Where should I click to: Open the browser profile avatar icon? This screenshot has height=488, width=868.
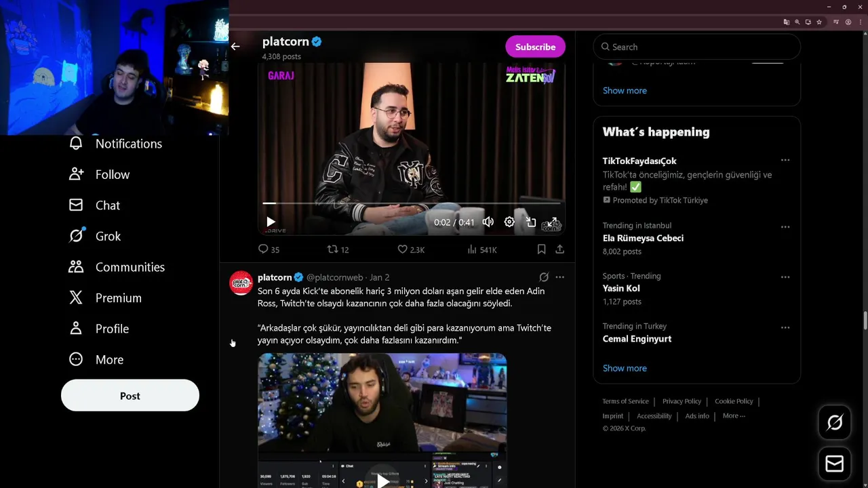click(848, 22)
